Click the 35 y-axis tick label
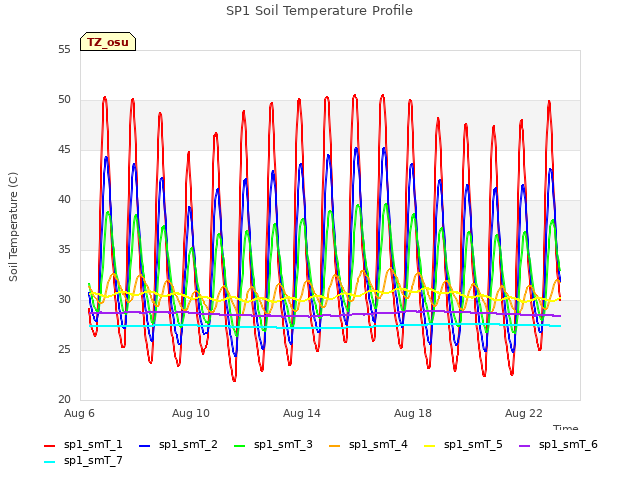The height and width of the screenshot is (480, 640). [64, 250]
